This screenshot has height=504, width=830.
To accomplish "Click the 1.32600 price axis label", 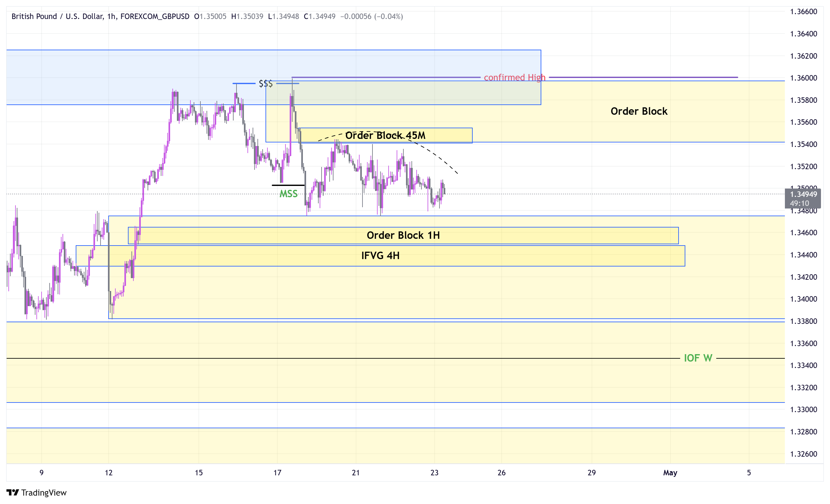I will click(x=804, y=454).
